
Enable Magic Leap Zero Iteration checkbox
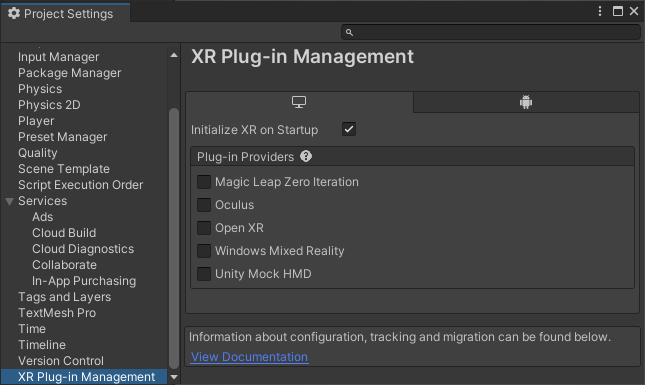coord(204,182)
